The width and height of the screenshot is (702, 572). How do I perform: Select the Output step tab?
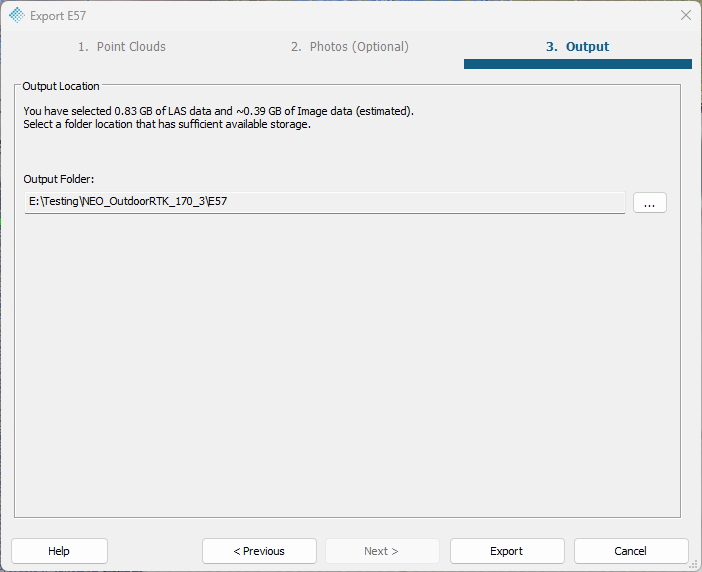578,47
